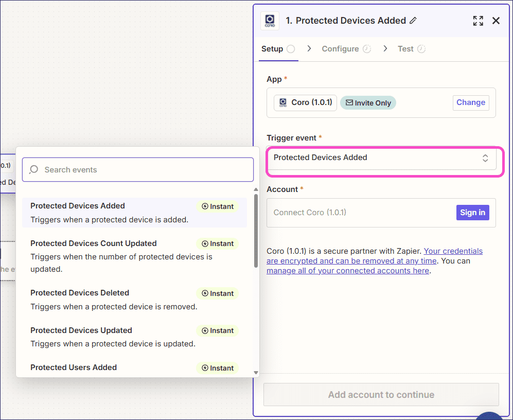
Task: Click the Sign in button
Action: click(x=472, y=213)
